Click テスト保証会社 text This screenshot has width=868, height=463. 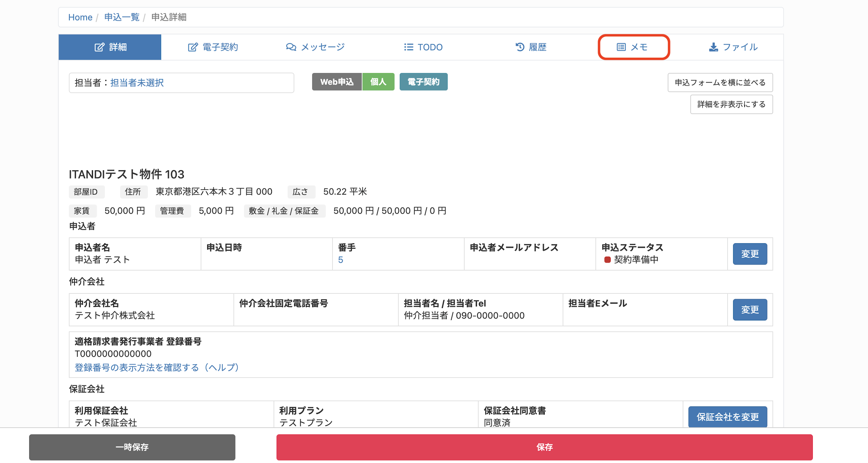[x=105, y=423]
